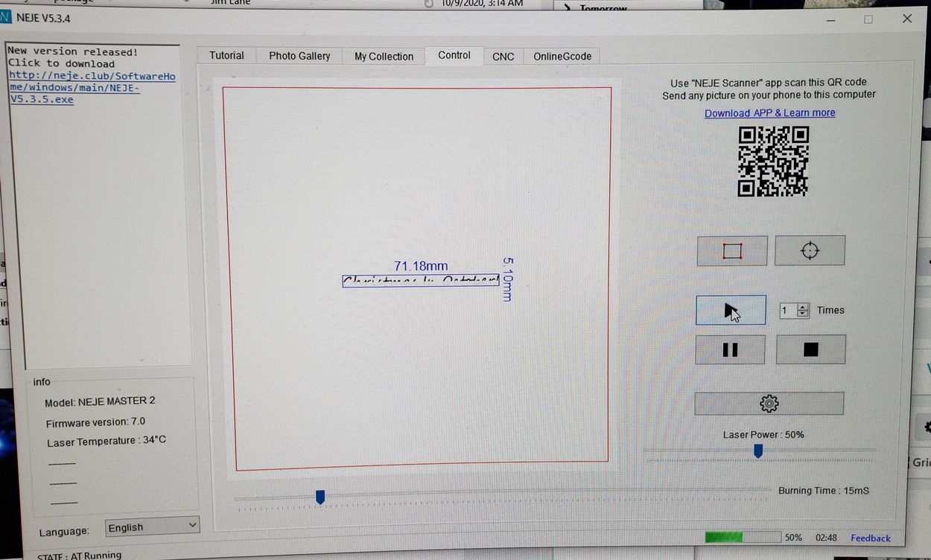Open the Language dropdown
The width and height of the screenshot is (931, 560).
coord(152,526)
